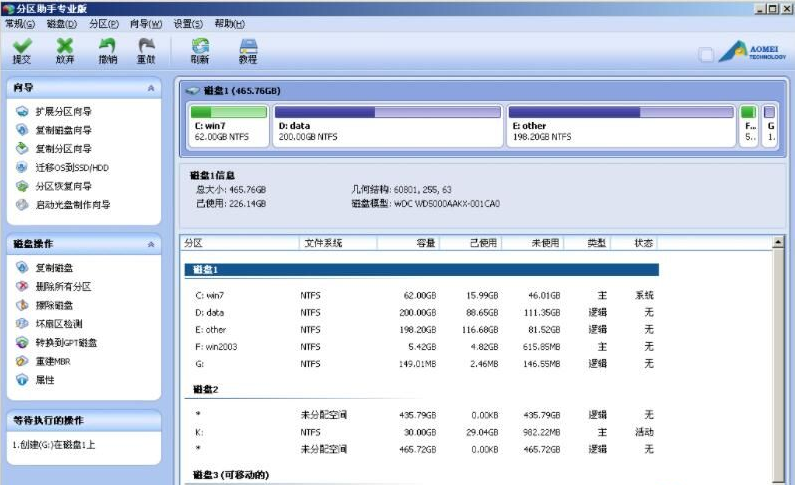Click the 磁盘2 group heading
The height and width of the screenshot is (485, 795).
point(205,389)
